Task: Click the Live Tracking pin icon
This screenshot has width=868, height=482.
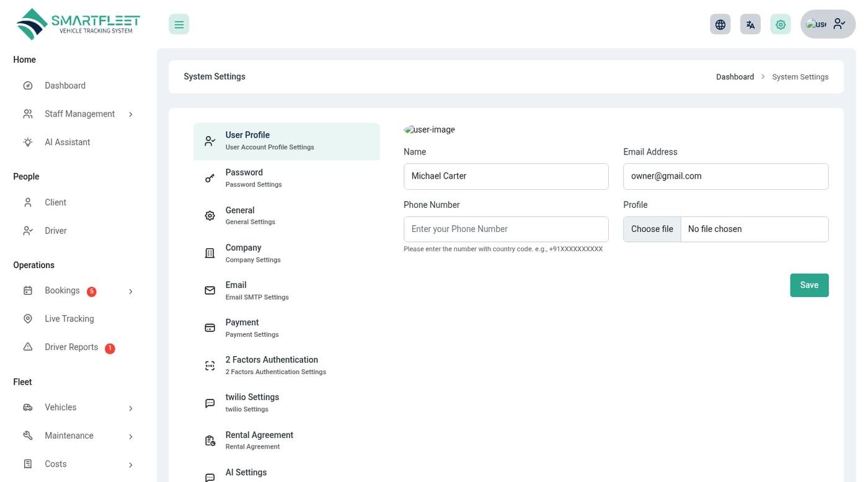Action: (28, 319)
